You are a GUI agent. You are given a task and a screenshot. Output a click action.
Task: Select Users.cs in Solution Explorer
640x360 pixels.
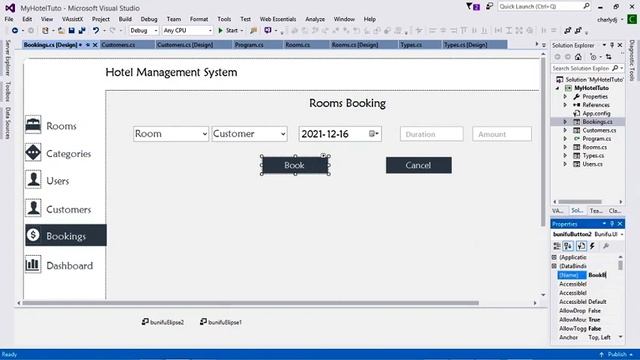(x=592, y=164)
